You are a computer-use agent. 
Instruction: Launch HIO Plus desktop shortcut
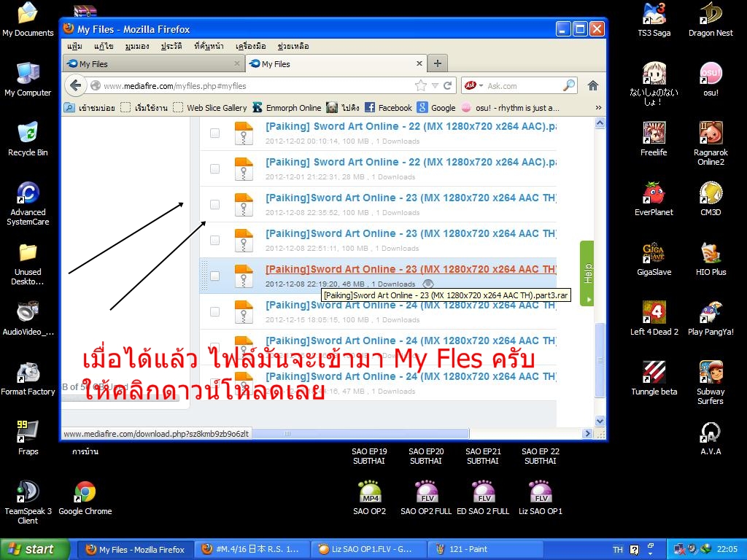click(x=711, y=259)
